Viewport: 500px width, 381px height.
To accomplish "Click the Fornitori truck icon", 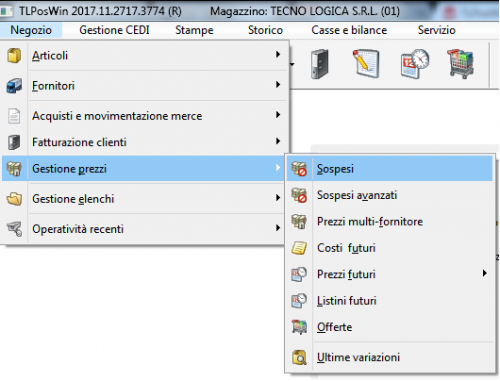I will coord(14,86).
